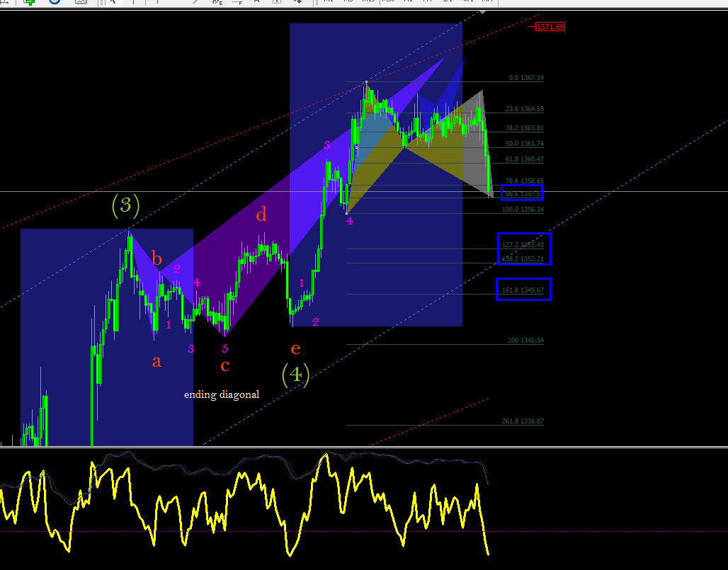728x570 pixels.
Task: Click the "ending diagonal" text annotation
Action: point(222,394)
